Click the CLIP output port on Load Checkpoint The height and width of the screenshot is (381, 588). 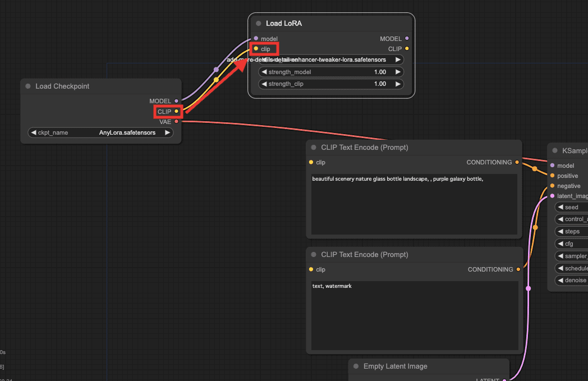(176, 112)
